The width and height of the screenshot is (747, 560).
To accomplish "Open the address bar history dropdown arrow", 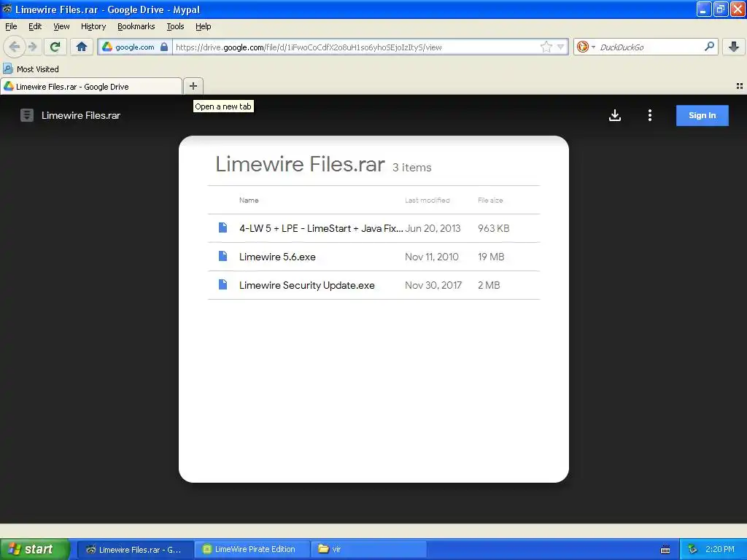I will point(561,47).
